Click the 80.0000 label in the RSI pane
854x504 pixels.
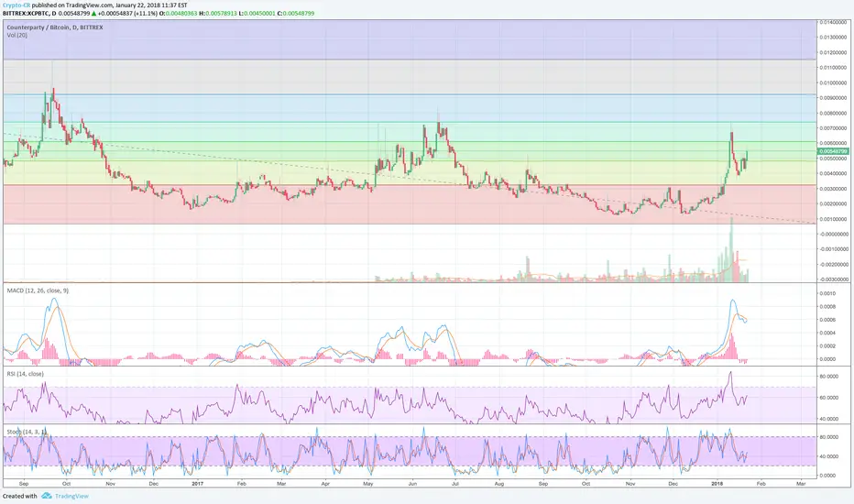point(828,377)
